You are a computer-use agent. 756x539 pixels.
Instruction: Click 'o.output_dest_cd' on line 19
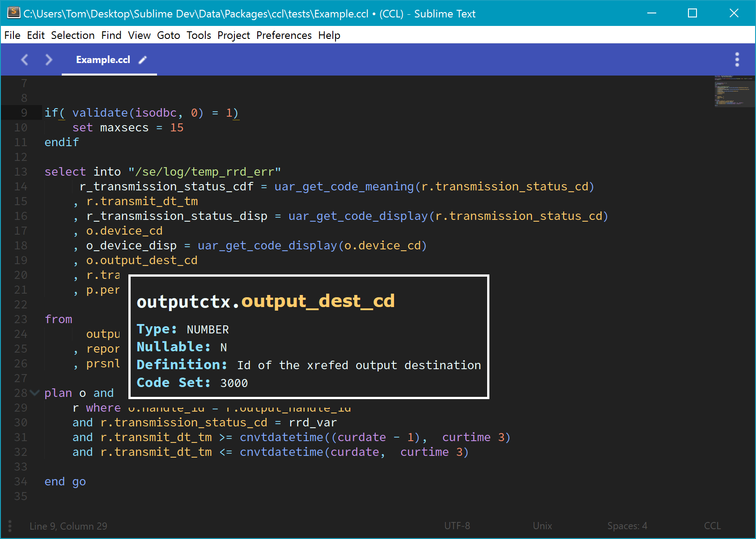(142, 261)
